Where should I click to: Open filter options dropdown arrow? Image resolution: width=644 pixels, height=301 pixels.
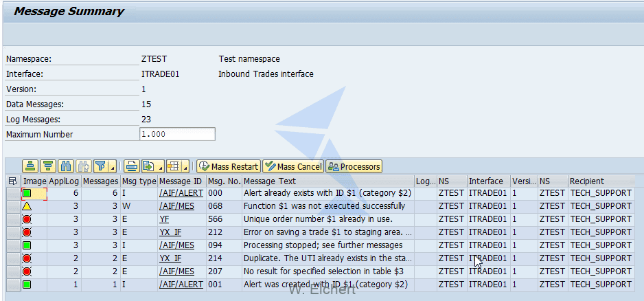tap(113, 166)
